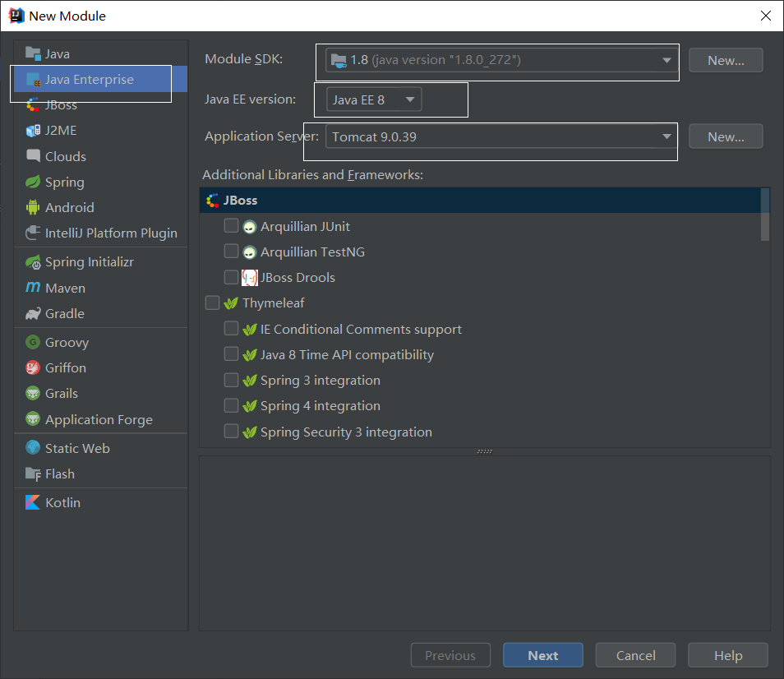The height and width of the screenshot is (679, 784).
Task: Choose Spring Initializr module type
Action: pos(100,262)
